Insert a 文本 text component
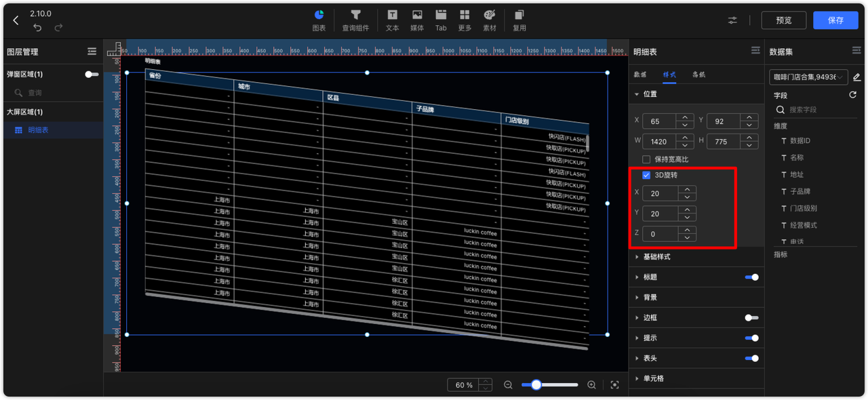Screen dimensions: 868x400 point(392,20)
